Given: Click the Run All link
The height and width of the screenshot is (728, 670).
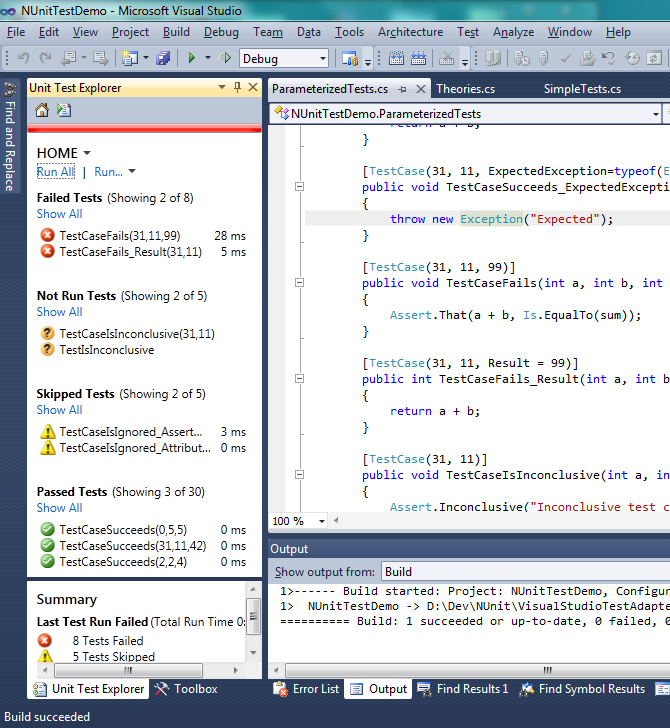Looking at the screenshot, I should point(56,172).
